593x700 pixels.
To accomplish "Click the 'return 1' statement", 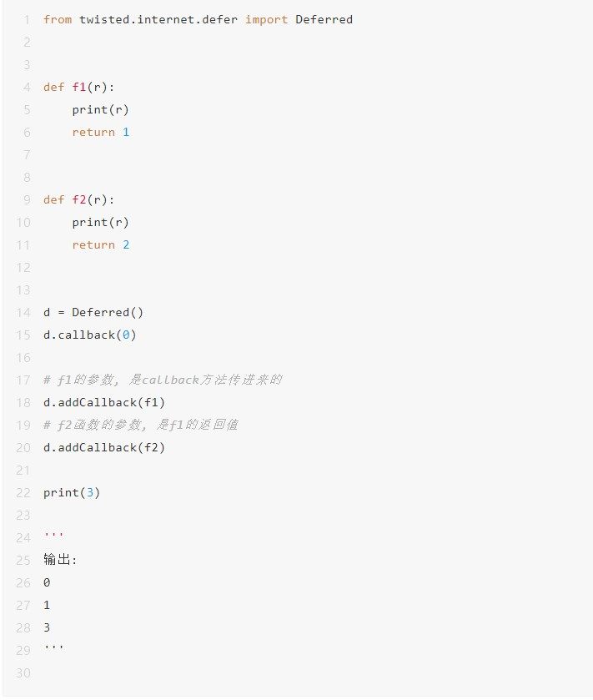I will tap(101, 132).
